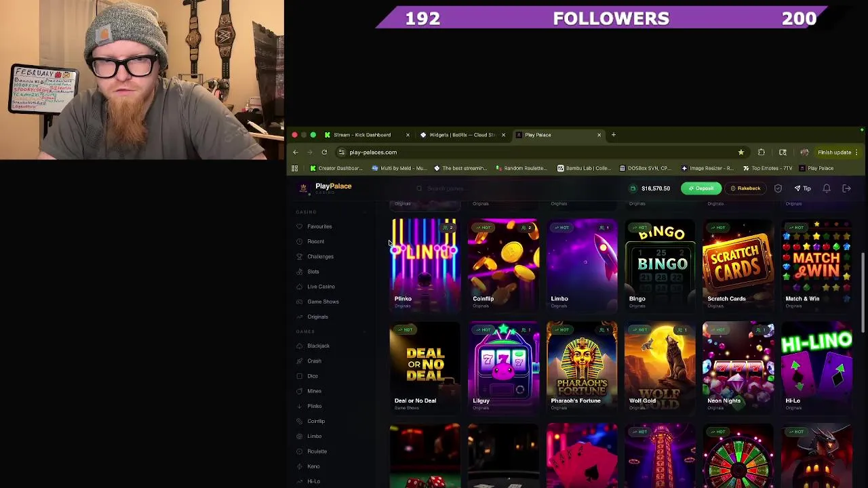Click the Mines icon in sidebar
Screen dimensions: 868x488
(300, 391)
